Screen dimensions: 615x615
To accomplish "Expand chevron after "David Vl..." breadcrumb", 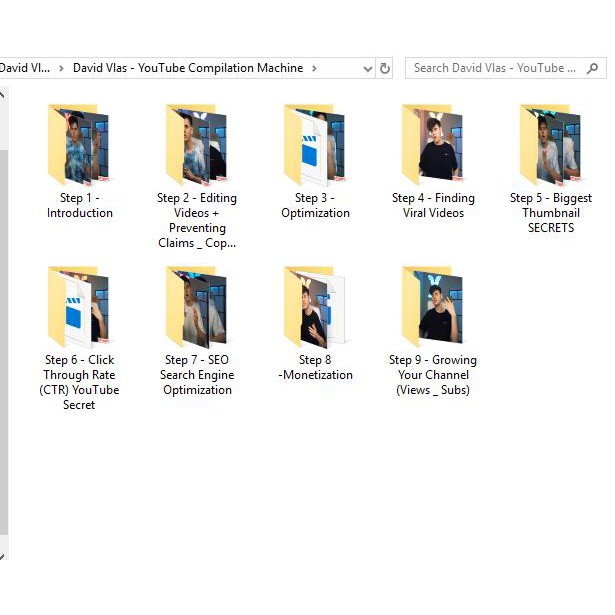I will (x=61, y=68).
